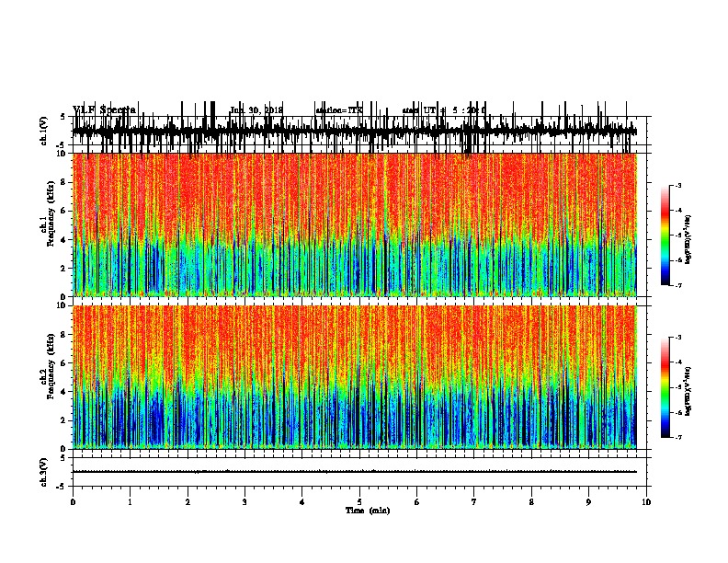
Task: Click the ch.1 voltage waveform trace
Action: point(354,131)
